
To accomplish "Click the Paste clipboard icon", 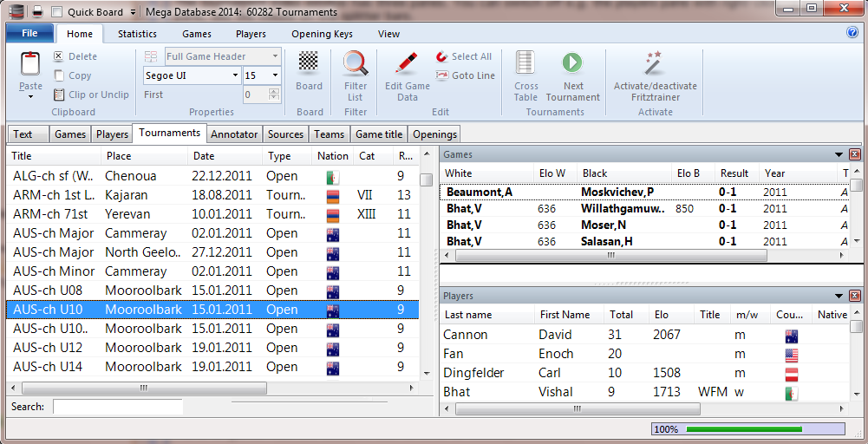I will coord(30,63).
